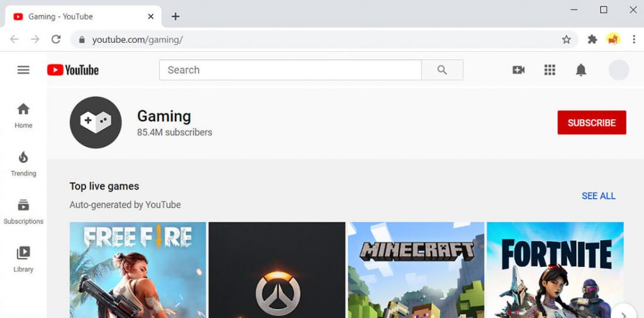Image resolution: width=644 pixels, height=318 pixels.
Task: Click the browser back arrow
Action: tap(14, 40)
